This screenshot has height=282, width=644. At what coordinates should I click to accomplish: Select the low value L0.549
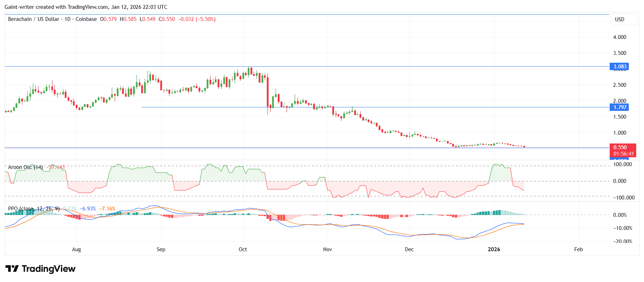pos(148,19)
